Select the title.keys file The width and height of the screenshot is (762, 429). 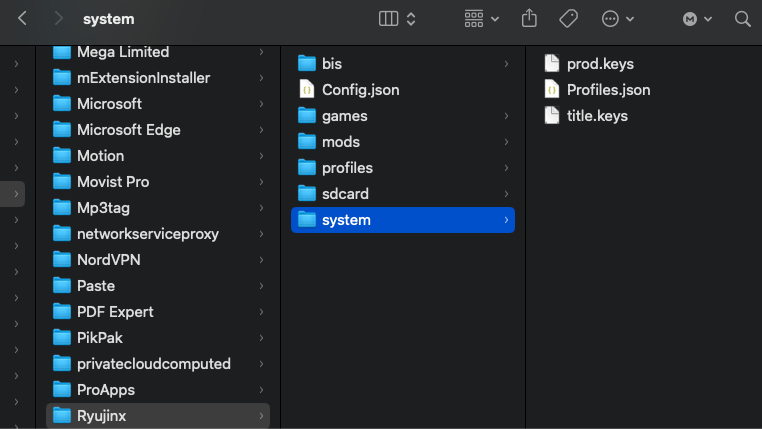[x=597, y=116]
